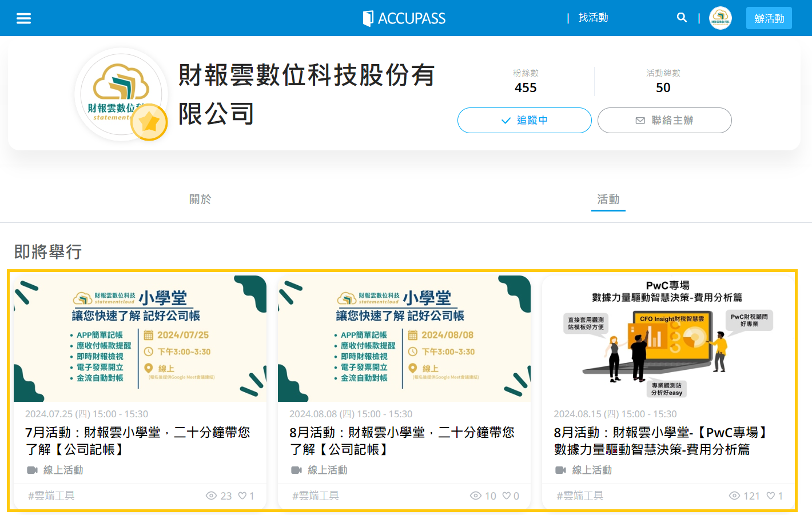The image size is (812, 515).
Task: Click the ACCUPASS logo
Action: pyautogui.click(x=404, y=18)
